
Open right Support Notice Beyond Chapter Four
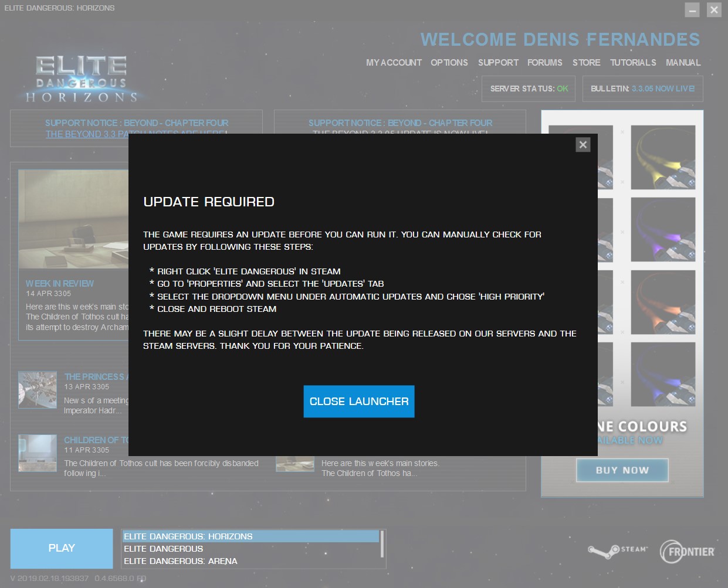[401, 123]
